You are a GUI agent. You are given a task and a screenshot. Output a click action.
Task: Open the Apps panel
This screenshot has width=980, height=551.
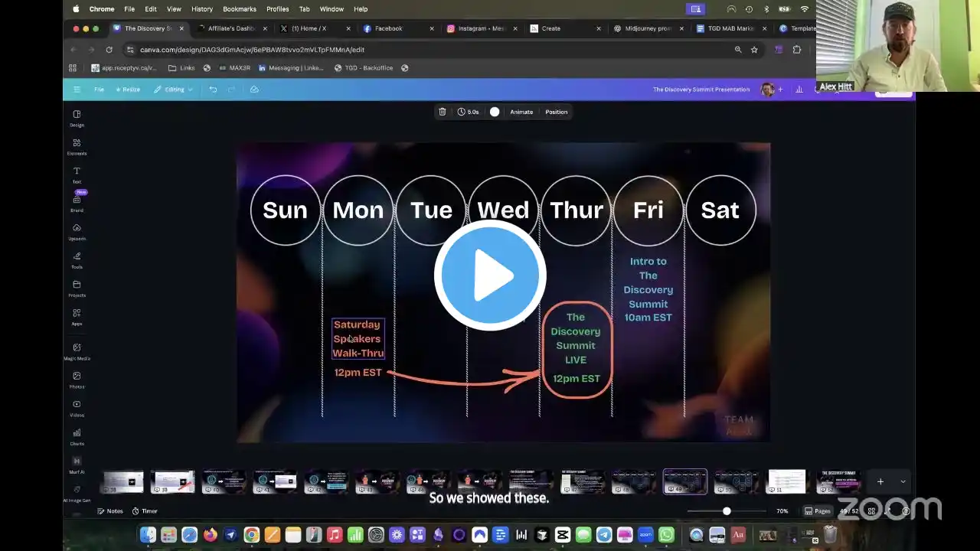(x=77, y=316)
